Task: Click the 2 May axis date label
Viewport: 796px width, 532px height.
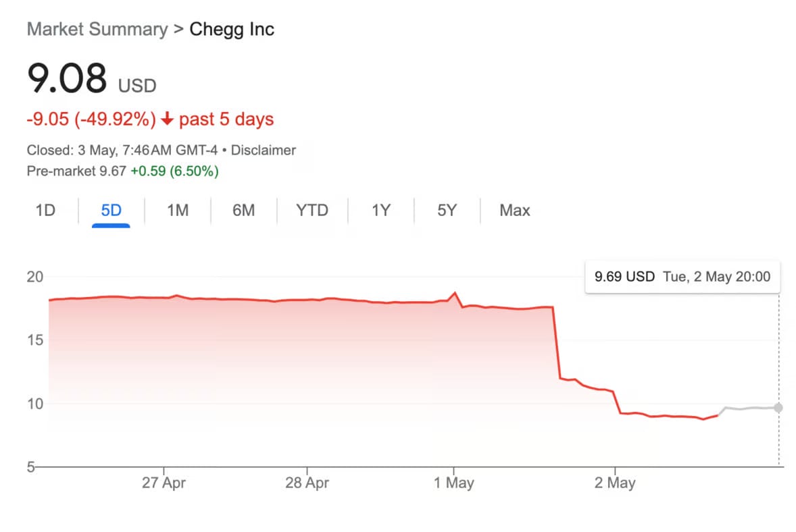Action: click(x=615, y=482)
